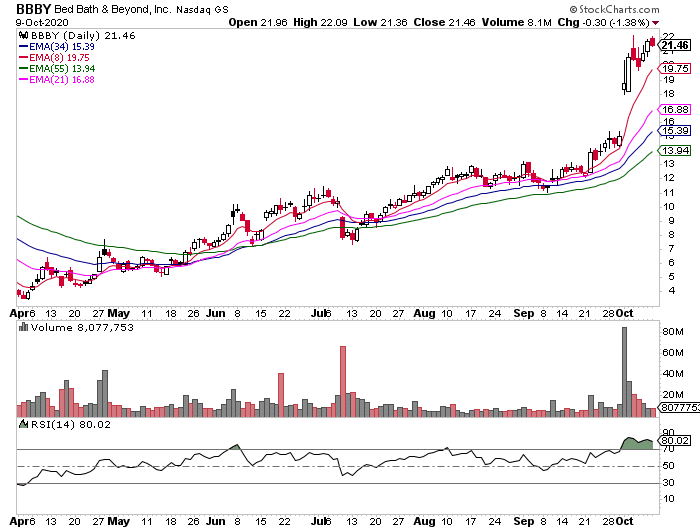Image resolution: width=700 pixels, height=530 pixels.
Task: Click the volume bars icon in volume panel
Action: tap(24, 327)
